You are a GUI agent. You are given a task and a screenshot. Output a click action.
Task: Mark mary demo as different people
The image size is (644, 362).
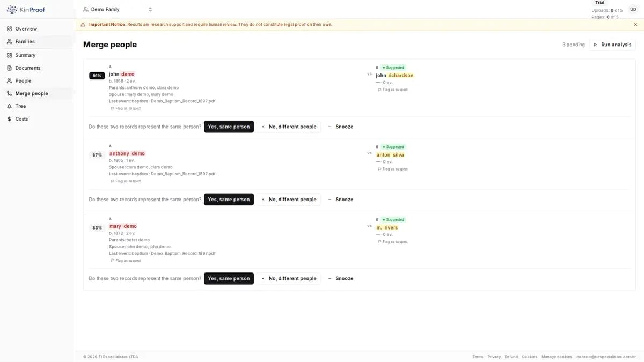[289, 278]
